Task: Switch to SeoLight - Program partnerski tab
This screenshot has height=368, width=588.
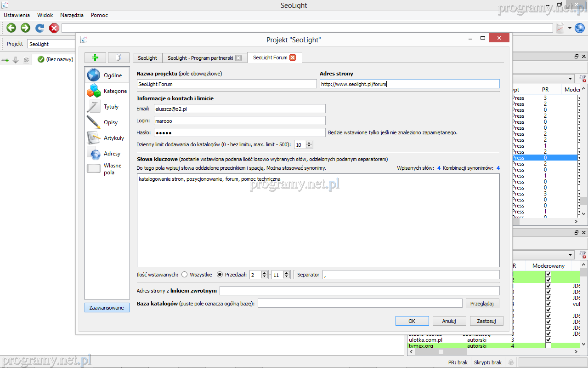Action: tap(200, 58)
